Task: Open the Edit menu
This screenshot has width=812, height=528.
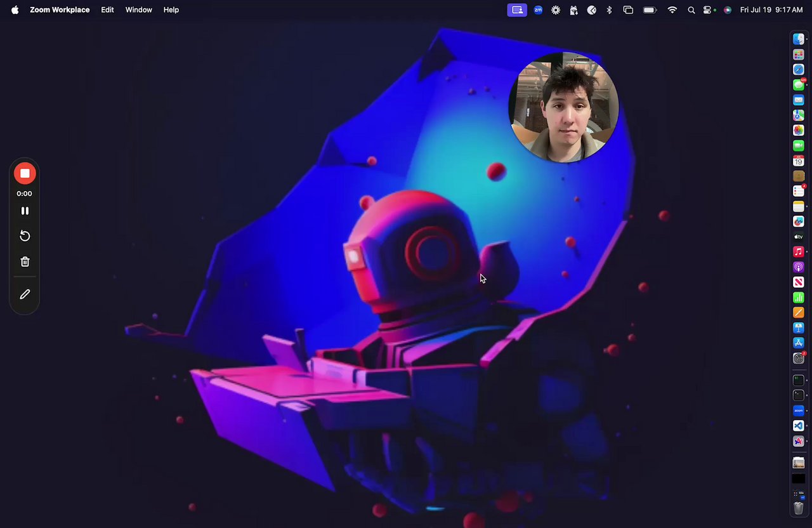Action: click(107, 10)
